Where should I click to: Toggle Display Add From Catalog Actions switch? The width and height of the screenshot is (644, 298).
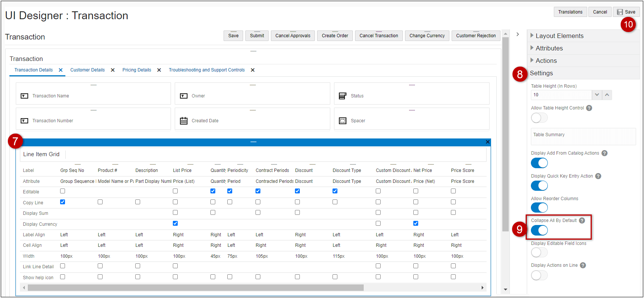[539, 163]
